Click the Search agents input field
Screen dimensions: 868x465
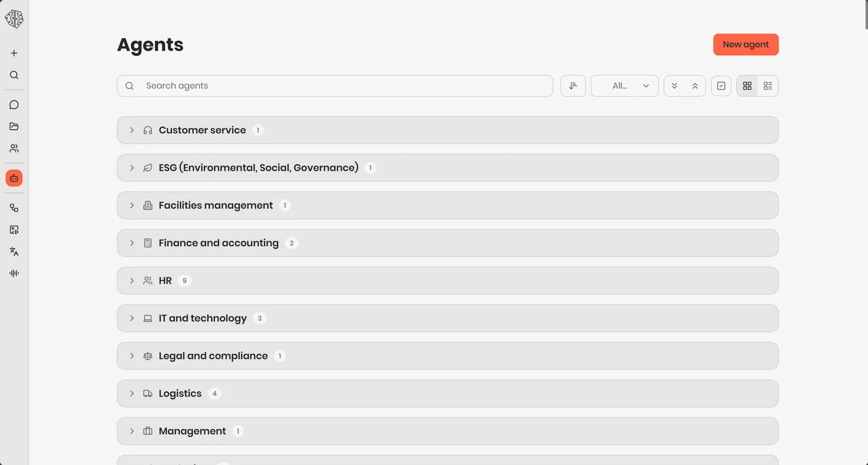pos(335,86)
